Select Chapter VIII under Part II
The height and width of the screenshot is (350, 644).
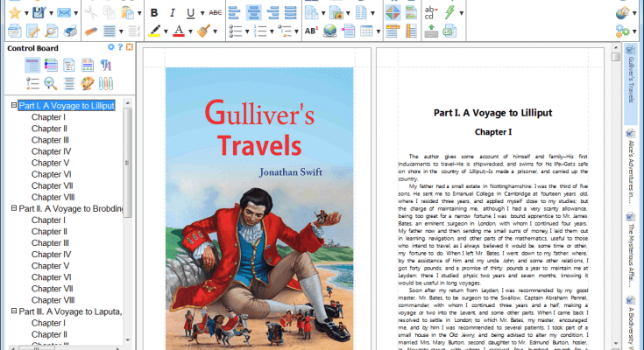pos(53,300)
